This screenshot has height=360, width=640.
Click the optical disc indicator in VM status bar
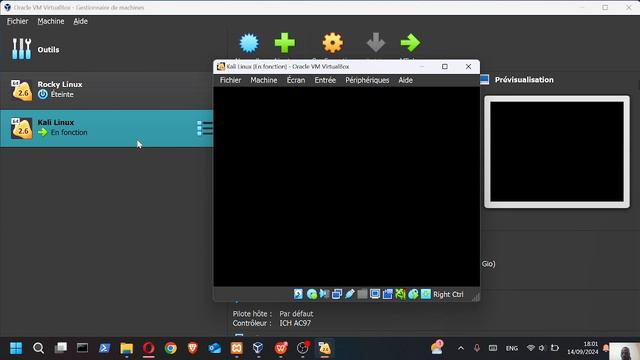pos(311,294)
